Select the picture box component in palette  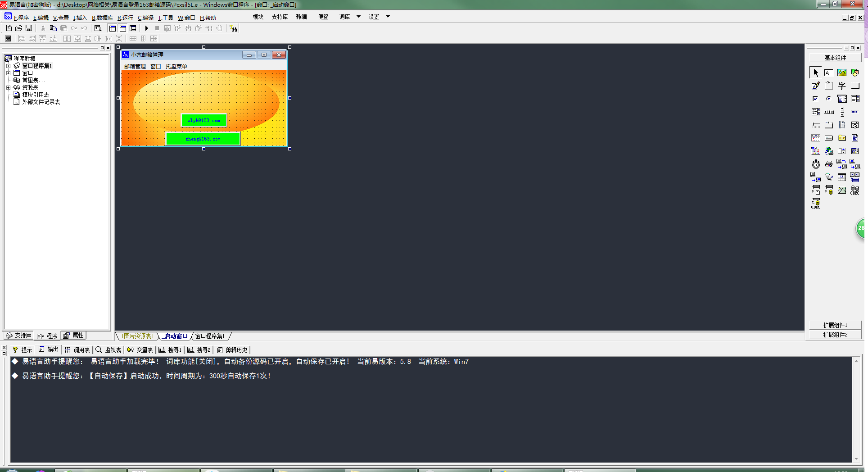coord(841,73)
